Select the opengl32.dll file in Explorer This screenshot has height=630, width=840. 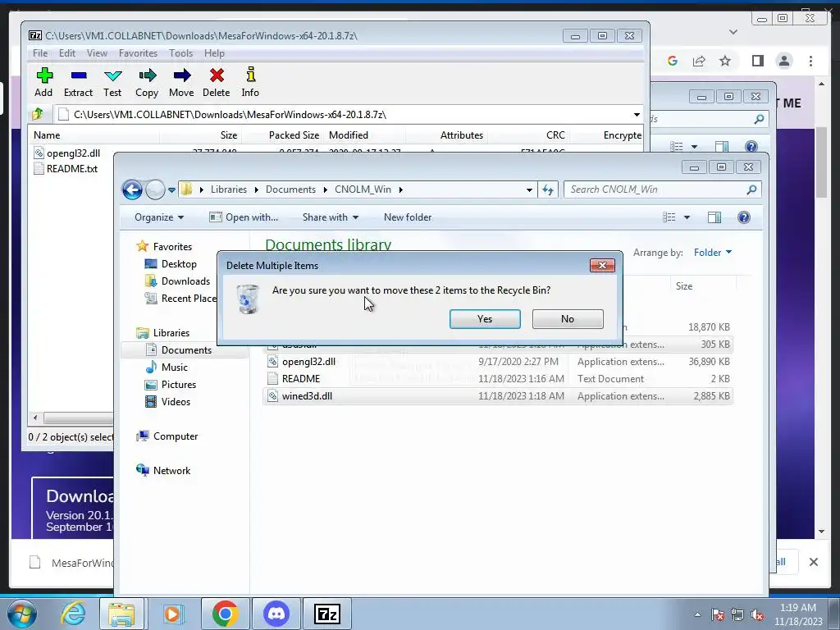pos(498,362)
